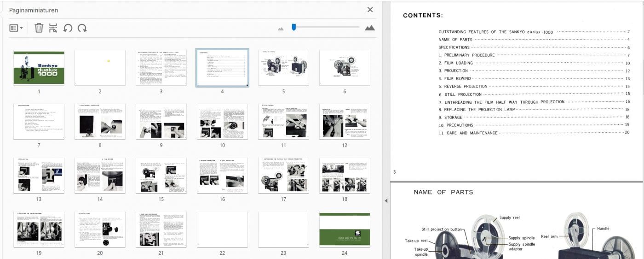Open the Name of Parts thumbnail, page 5
The image size is (644, 259).
click(283, 68)
